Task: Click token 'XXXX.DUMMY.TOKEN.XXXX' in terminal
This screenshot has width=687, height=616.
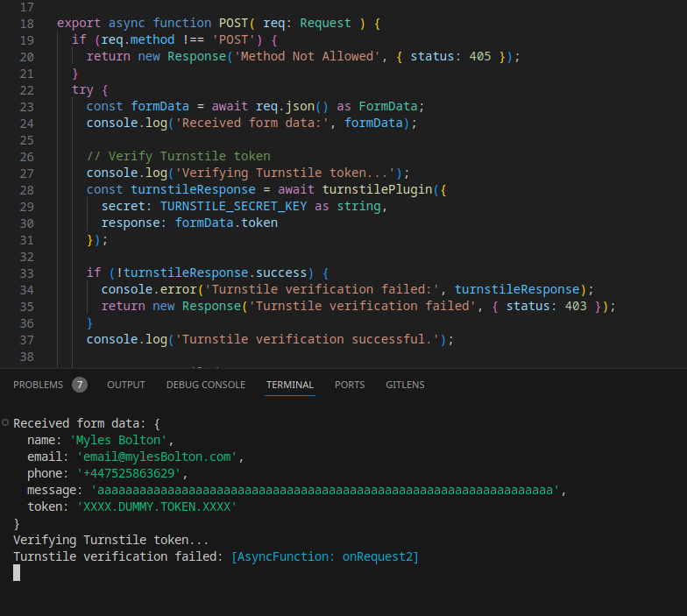Action: coord(158,506)
